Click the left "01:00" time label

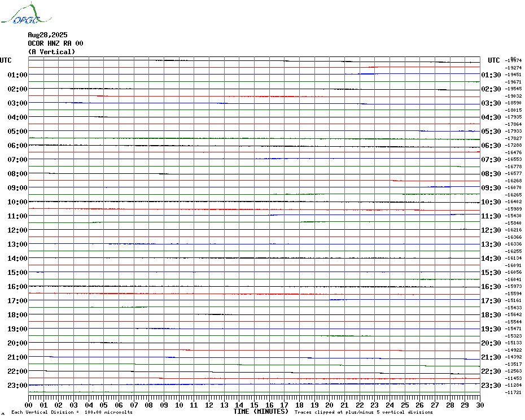point(17,75)
